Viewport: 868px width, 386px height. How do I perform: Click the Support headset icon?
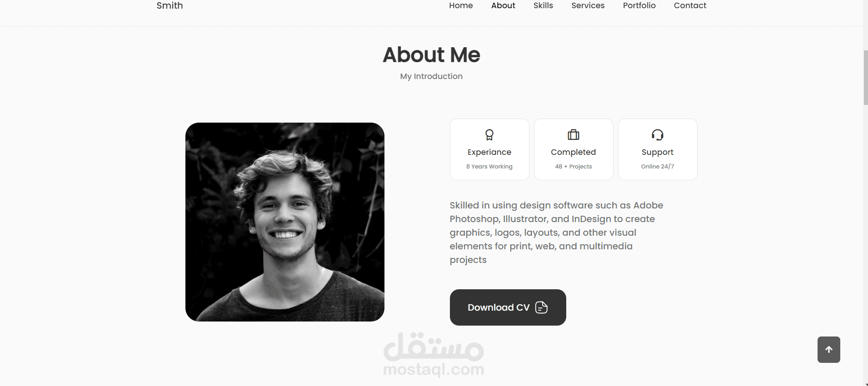658,135
